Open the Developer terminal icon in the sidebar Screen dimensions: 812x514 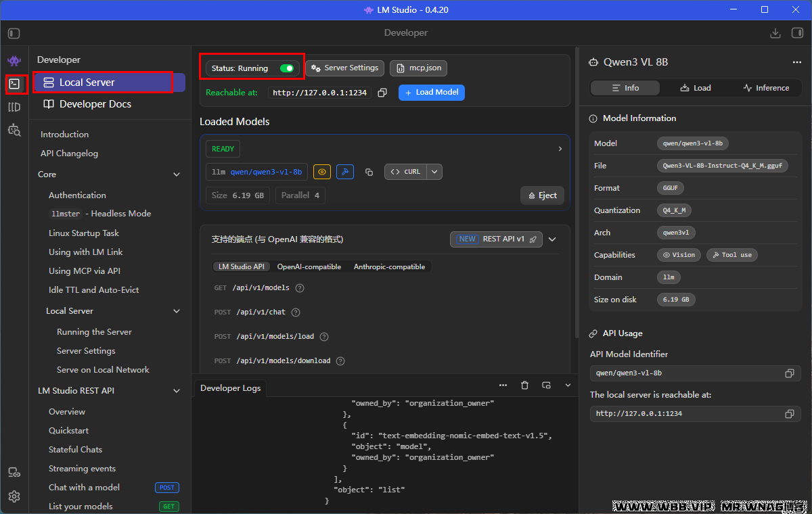[14, 84]
